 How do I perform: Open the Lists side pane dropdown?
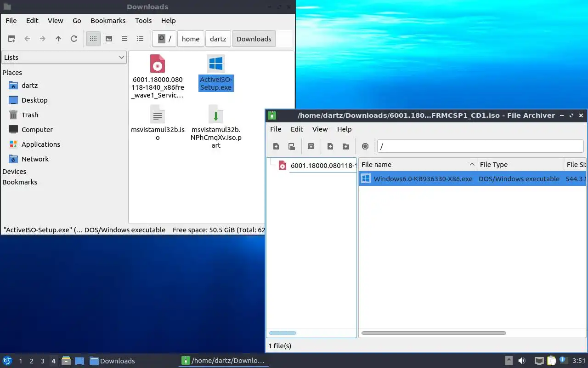click(64, 57)
